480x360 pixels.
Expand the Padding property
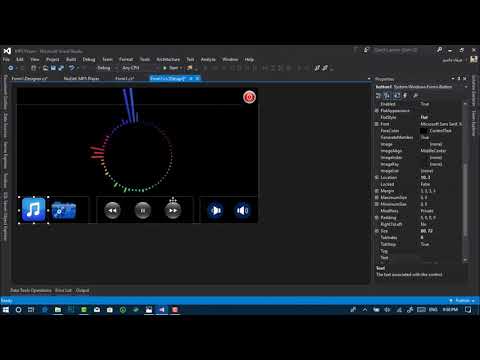[377, 217]
